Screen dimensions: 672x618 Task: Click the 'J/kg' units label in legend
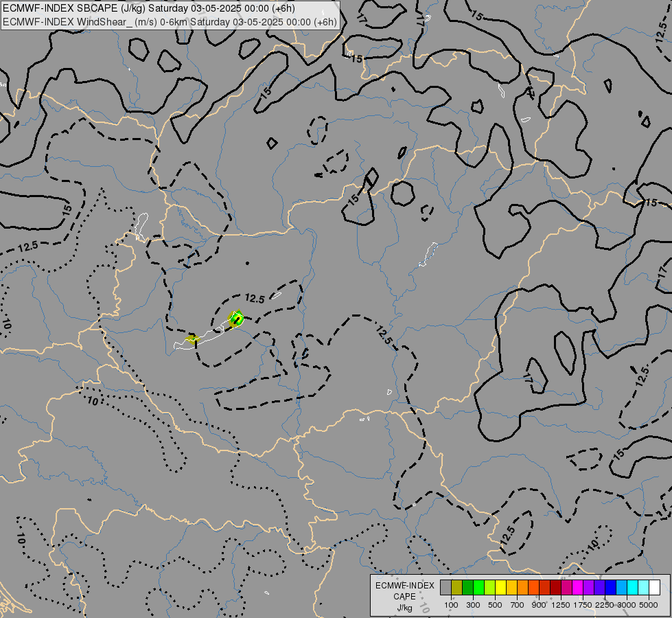click(x=404, y=608)
